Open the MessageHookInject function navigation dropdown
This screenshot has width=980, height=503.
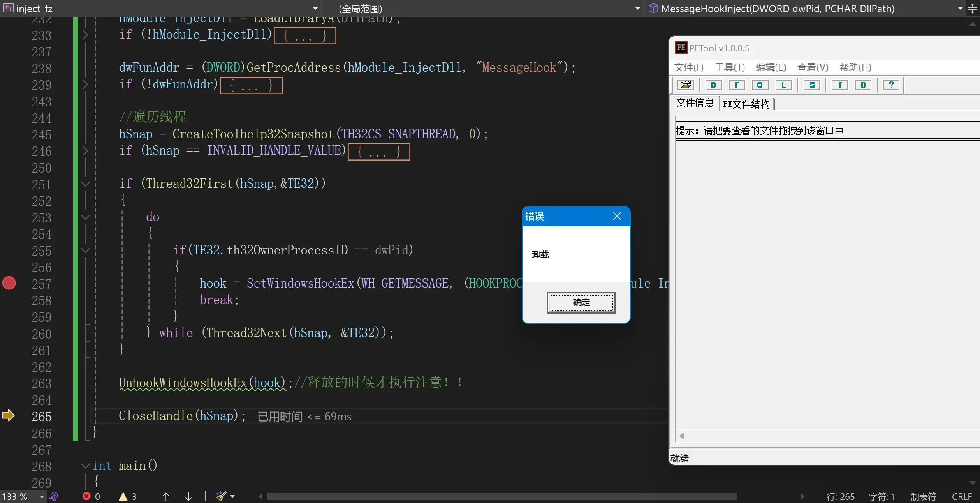(960, 9)
